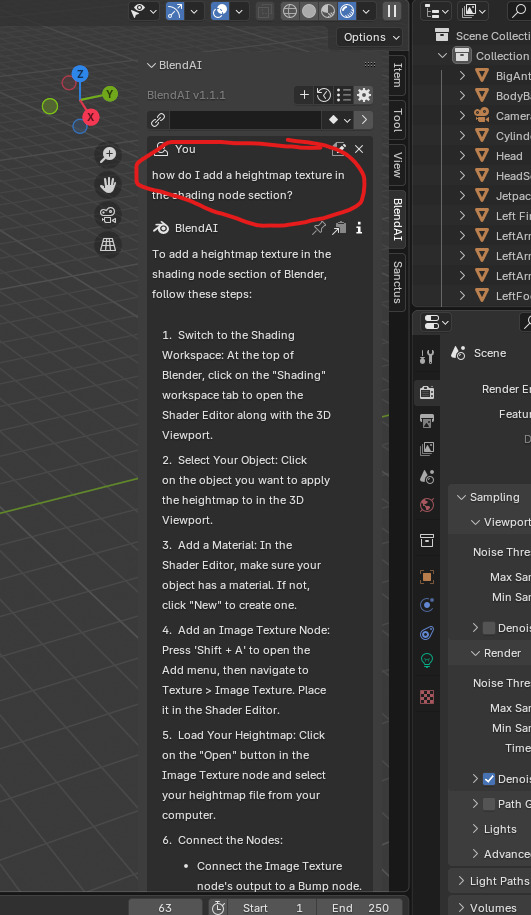Open the viewport zoom tool
Screen dimensions: 531x915
tap(108, 155)
